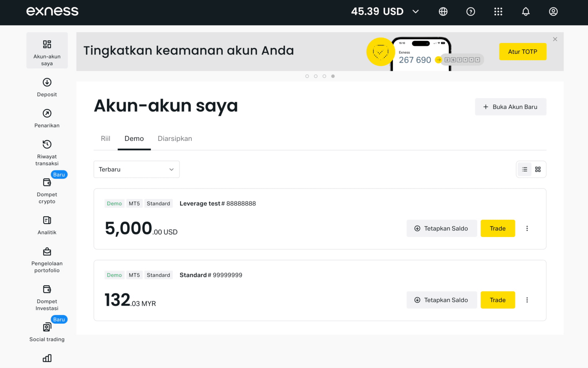Open more options for Leverage test account
This screenshot has height=368, width=588.
point(527,229)
